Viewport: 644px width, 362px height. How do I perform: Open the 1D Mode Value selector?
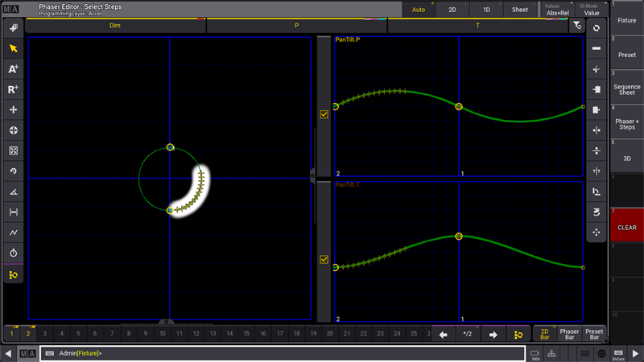point(592,10)
